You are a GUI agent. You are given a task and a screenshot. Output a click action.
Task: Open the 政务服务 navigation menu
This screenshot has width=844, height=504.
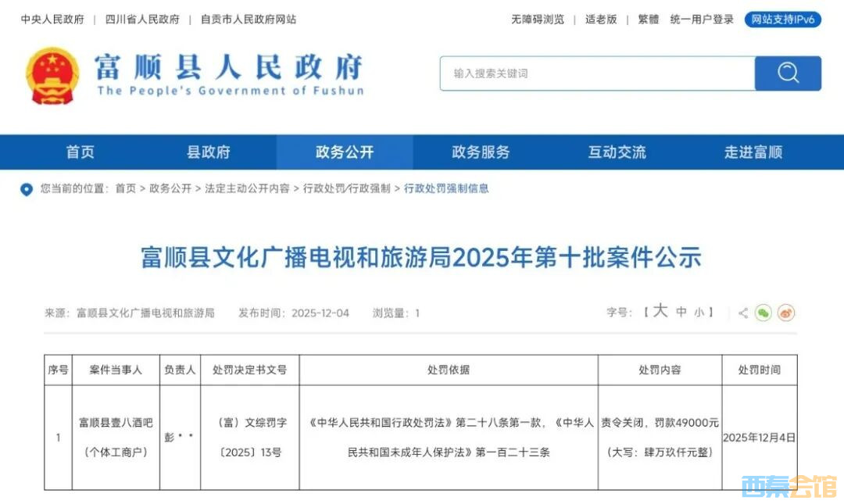pos(481,152)
